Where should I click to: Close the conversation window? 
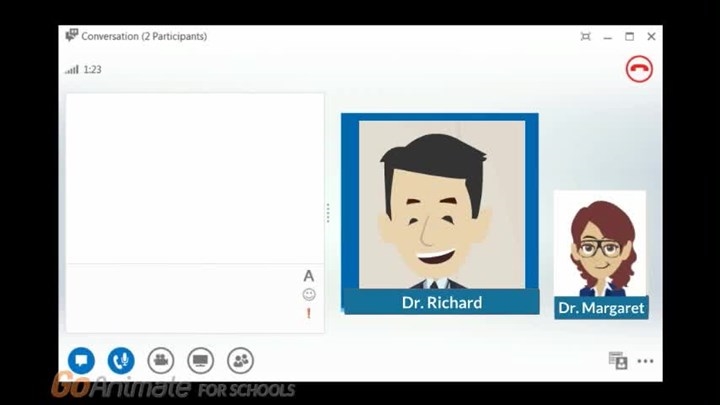tap(651, 36)
